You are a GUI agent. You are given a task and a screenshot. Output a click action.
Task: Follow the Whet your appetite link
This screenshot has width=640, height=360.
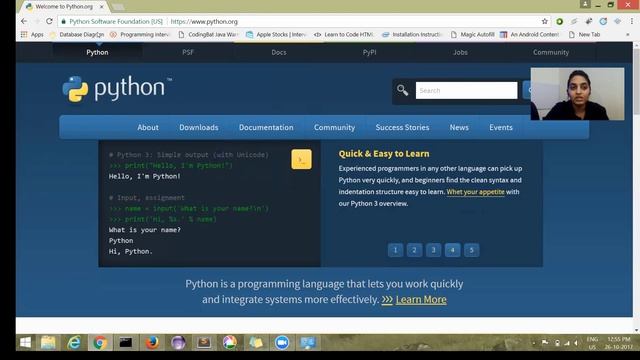[x=476, y=192]
